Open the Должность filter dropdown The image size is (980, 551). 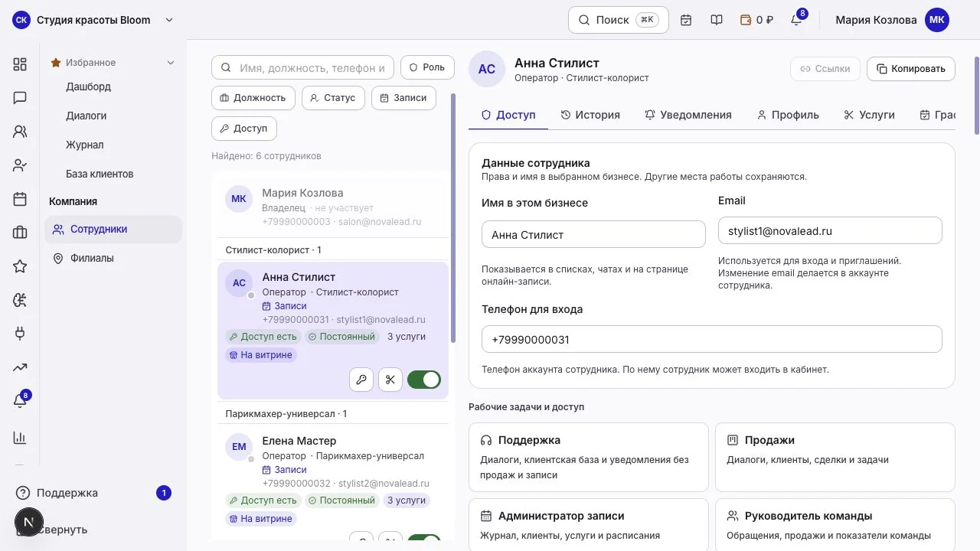(x=253, y=98)
